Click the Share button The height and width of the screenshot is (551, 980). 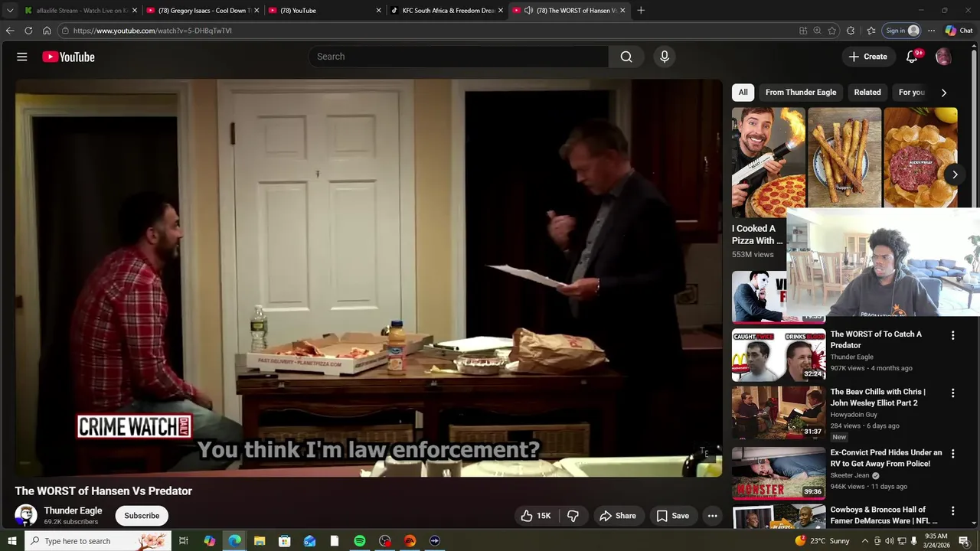(618, 516)
